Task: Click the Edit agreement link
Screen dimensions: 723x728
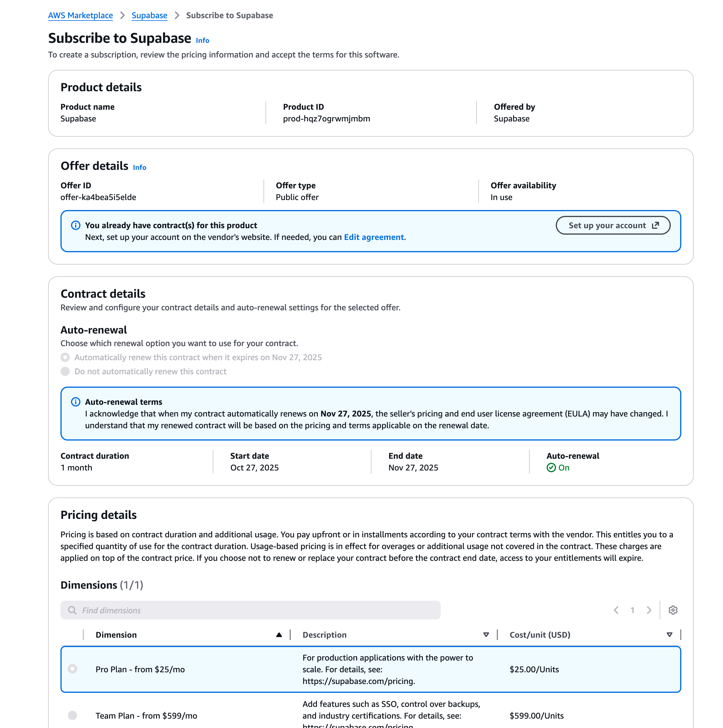Action: point(374,237)
